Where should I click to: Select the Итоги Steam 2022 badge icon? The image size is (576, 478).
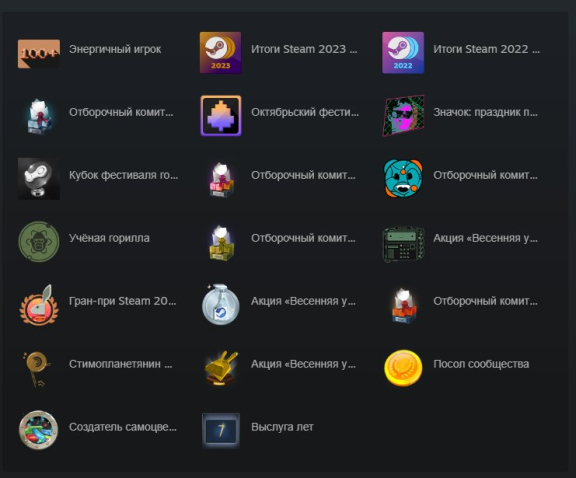pos(403,53)
